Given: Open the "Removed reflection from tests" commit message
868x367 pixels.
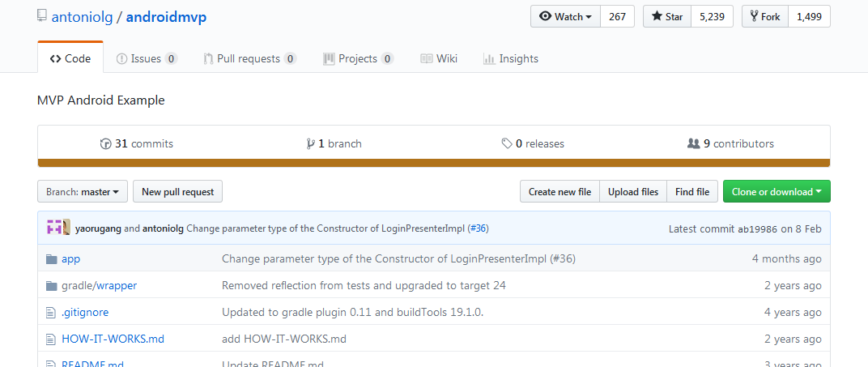Looking at the screenshot, I should click(364, 286).
